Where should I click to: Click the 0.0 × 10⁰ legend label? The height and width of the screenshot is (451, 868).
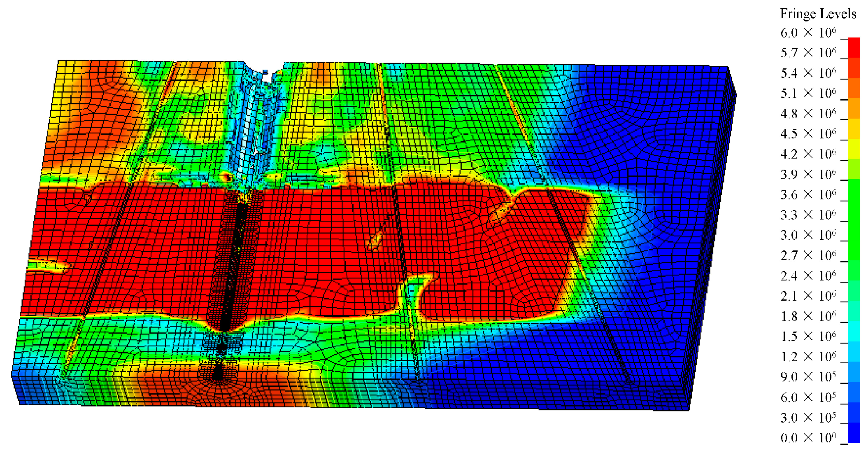(808, 437)
